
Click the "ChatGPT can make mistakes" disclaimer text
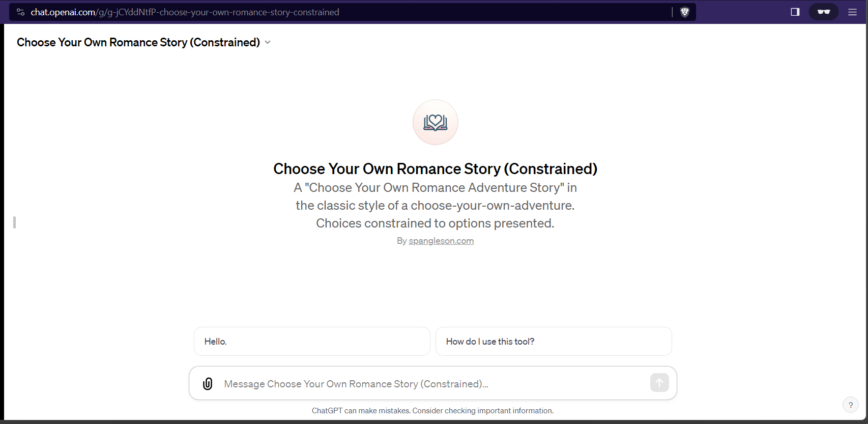pyautogui.click(x=432, y=411)
